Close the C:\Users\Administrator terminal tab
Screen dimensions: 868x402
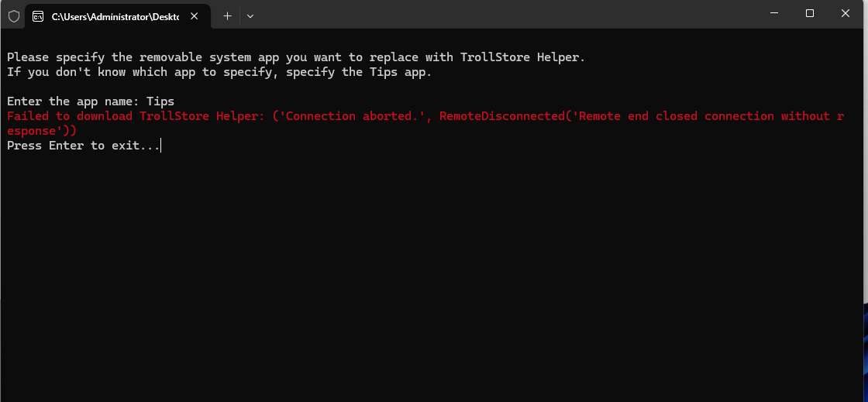pyautogui.click(x=194, y=15)
